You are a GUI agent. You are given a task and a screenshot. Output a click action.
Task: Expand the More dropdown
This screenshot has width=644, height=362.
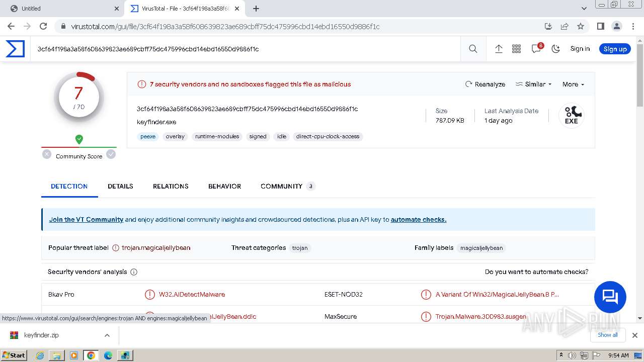[x=573, y=84]
